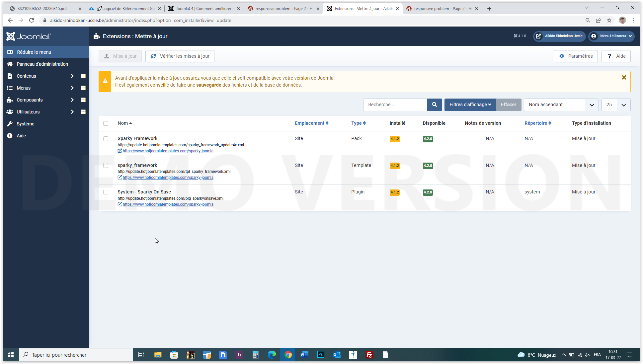643x364 pixels.
Task: Open Utilisateurs dashboard grid icon
Action: [x=83, y=112]
